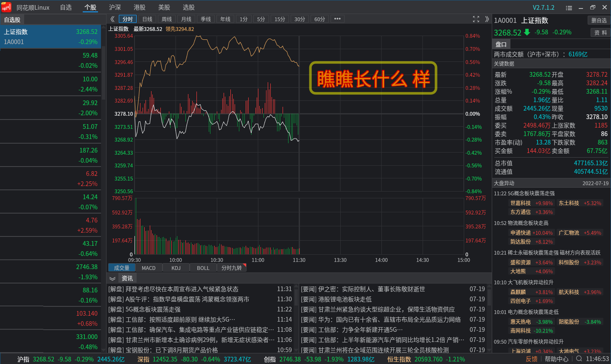Click 沪指 index in bottom status bar
Screen dimensions: 611x364
coord(23,359)
